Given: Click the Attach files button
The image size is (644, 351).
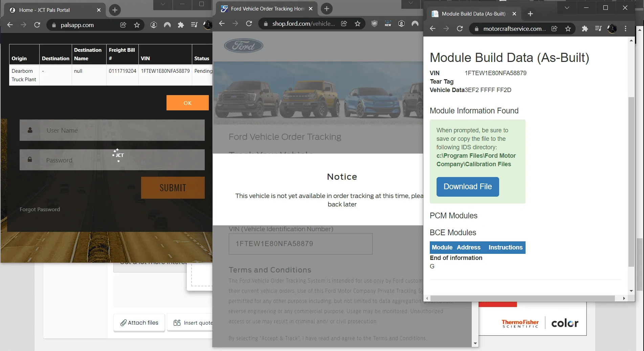Looking at the screenshot, I should click(x=139, y=323).
